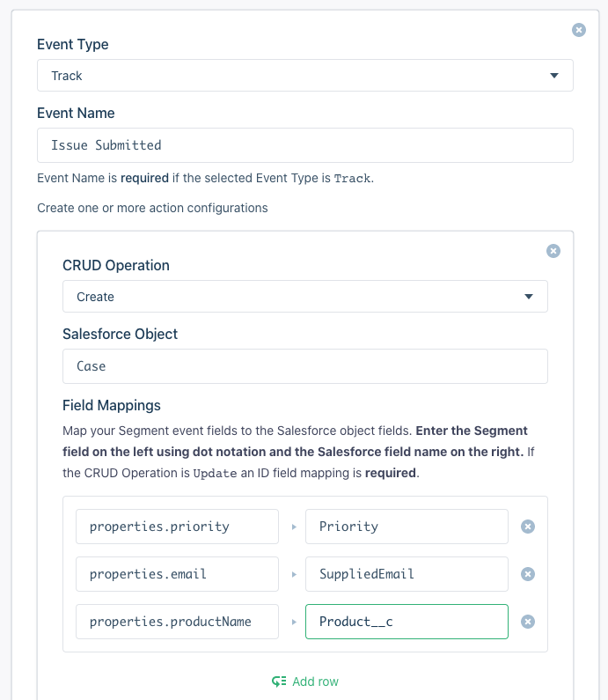
Task: Remove the outer event mapping card
Action: [x=579, y=30]
